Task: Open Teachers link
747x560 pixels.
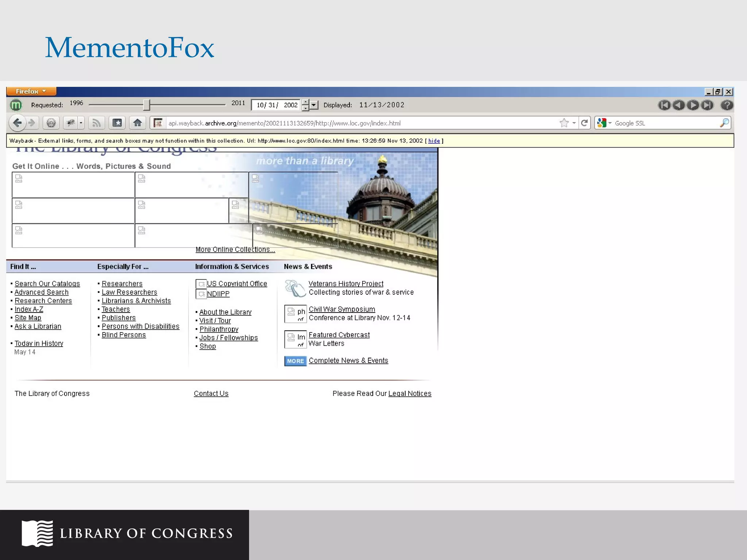Action: [116, 309]
